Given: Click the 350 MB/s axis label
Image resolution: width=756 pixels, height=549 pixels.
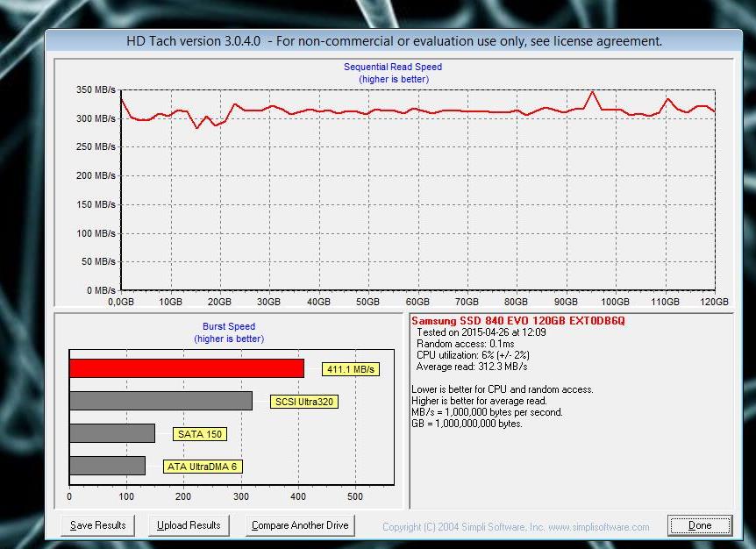Looking at the screenshot, I should coord(96,89).
